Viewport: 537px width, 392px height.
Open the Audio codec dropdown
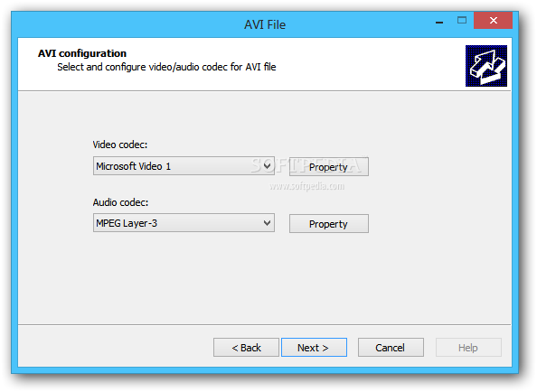click(184, 223)
